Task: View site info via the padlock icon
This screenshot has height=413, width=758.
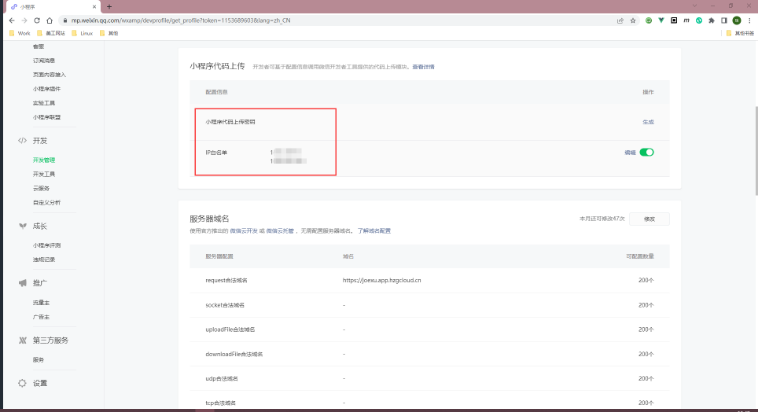Action: point(65,20)
